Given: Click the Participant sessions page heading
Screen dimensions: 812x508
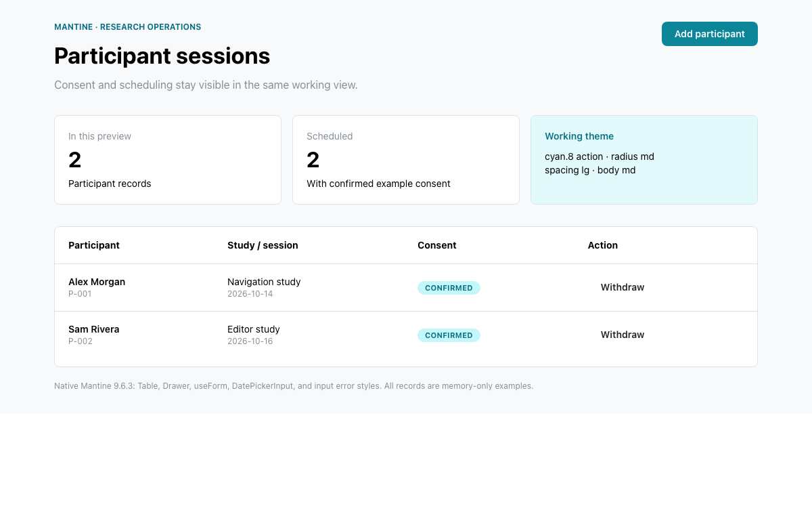Looking at the screenshot, I should 162,56.
